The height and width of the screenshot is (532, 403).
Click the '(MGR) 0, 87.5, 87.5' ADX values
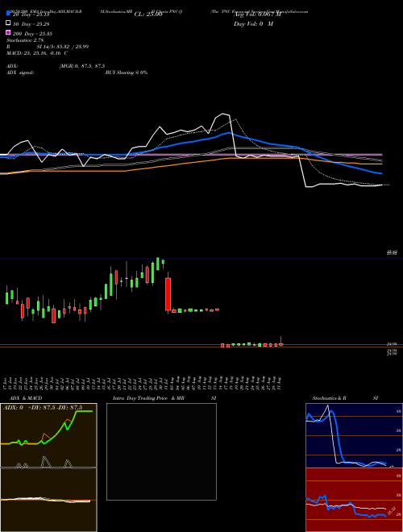[82, 66]
